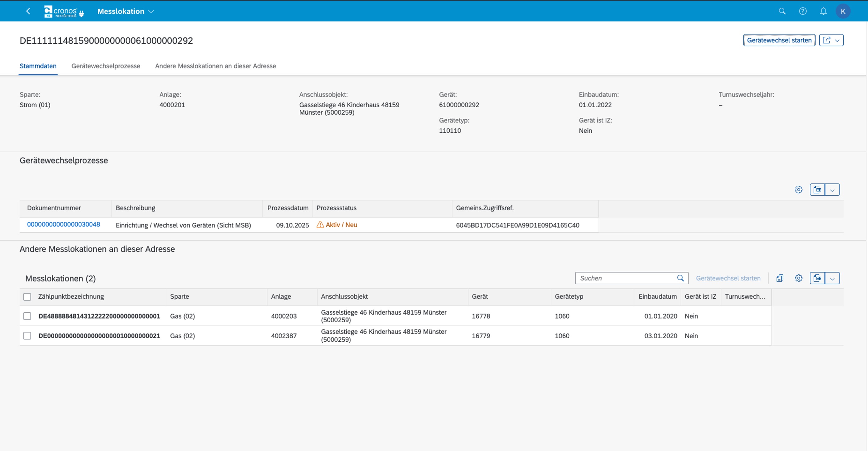Open document 00000000000000030048 link

click(x=63, y=225)
